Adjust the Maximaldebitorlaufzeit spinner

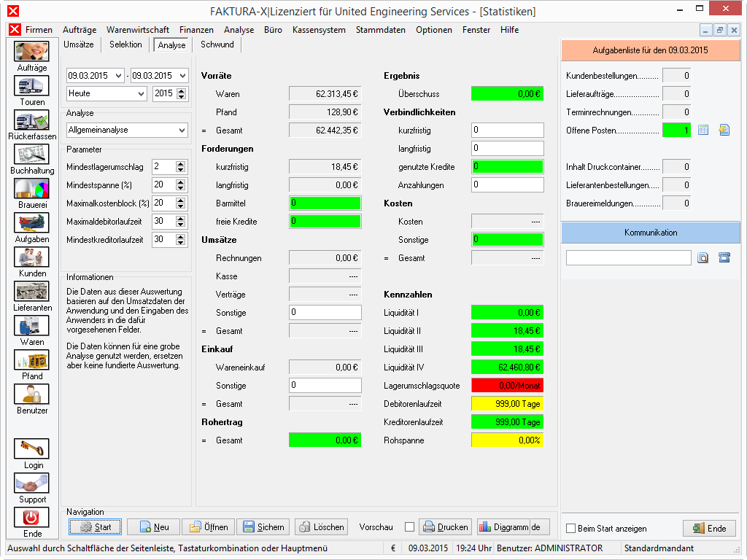point(180,222)
